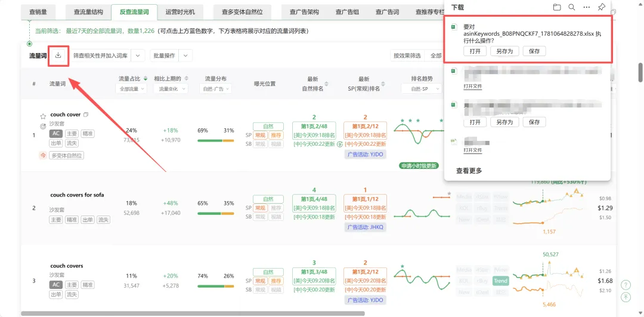This screenshot has width=644, height=317.
Task: Click 另存为 for asinKeywords xlsx download
Action: [504, 51]
